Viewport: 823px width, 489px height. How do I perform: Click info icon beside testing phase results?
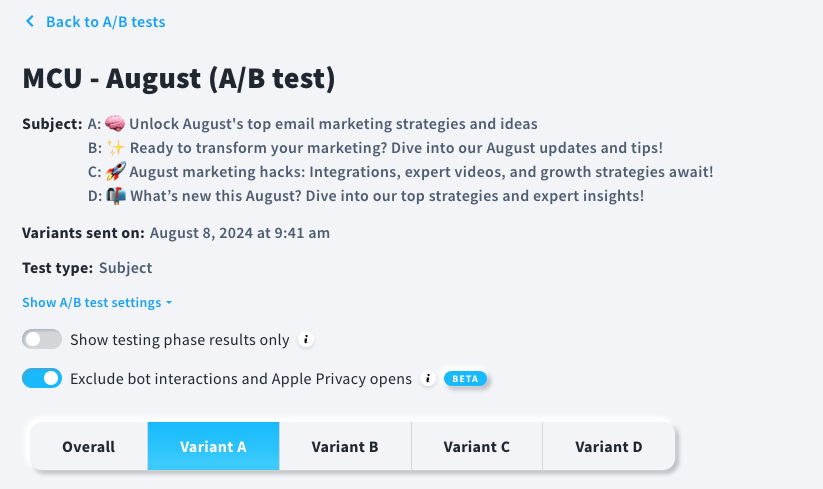307,340
